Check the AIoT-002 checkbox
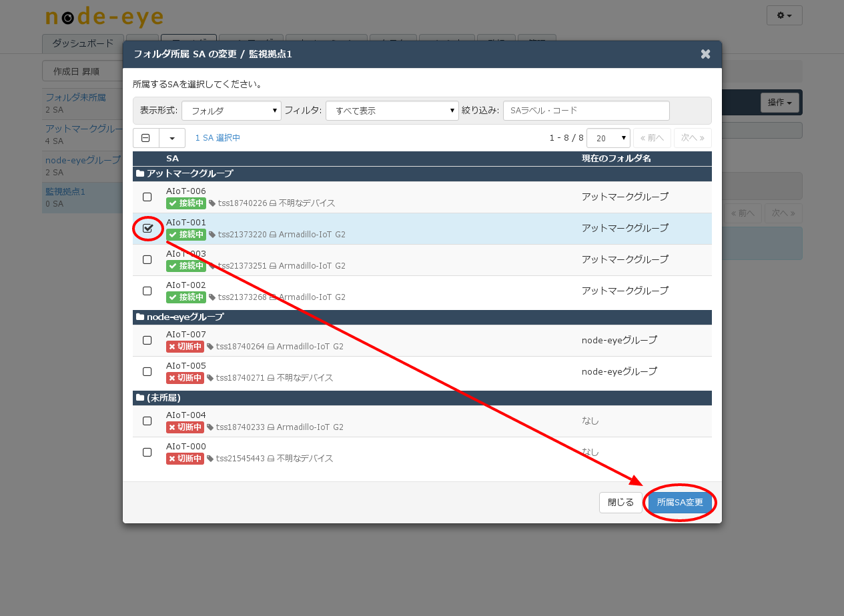The height and width of the screenshot is (616, 844). click(147, 291)
